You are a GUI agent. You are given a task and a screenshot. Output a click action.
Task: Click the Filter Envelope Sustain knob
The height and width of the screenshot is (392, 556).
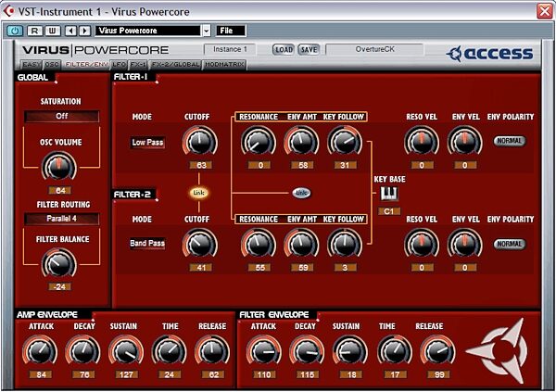coord(350,351)
